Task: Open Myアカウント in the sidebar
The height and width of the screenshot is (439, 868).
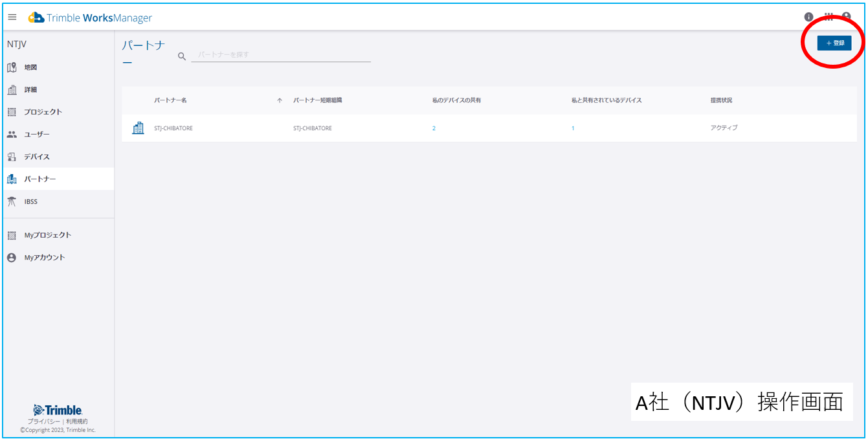Action: [44, 258]
